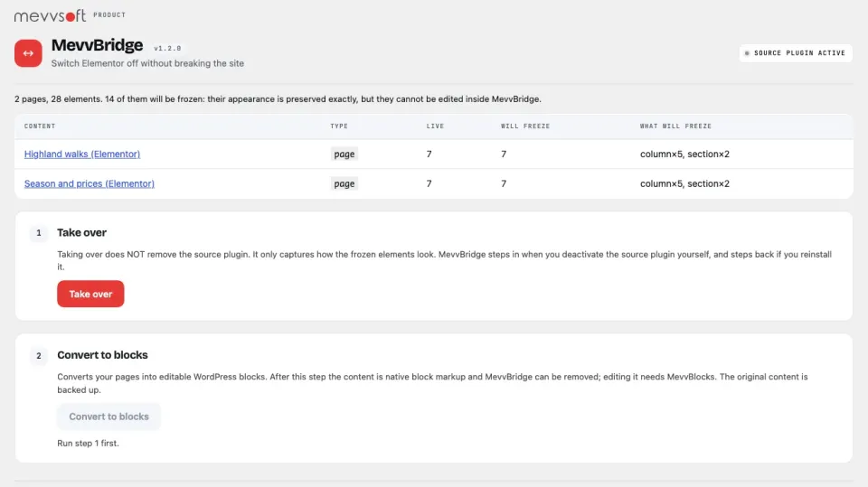Select column×5, section×2 in Season and prices row

[684, 183]
